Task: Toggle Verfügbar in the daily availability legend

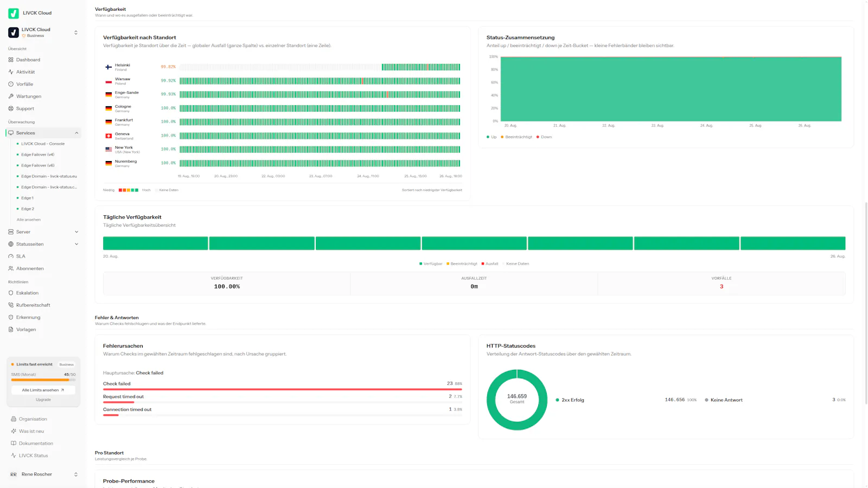Action: click(431, 264)
